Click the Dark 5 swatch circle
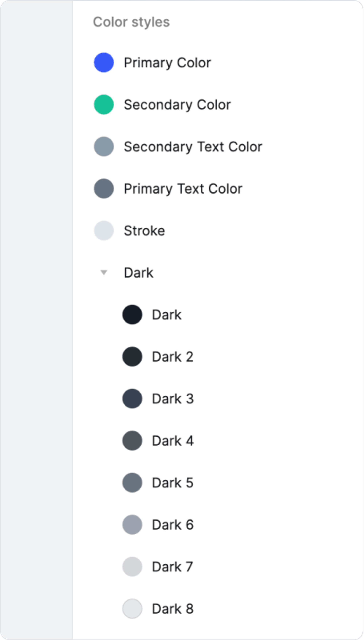 132,483
